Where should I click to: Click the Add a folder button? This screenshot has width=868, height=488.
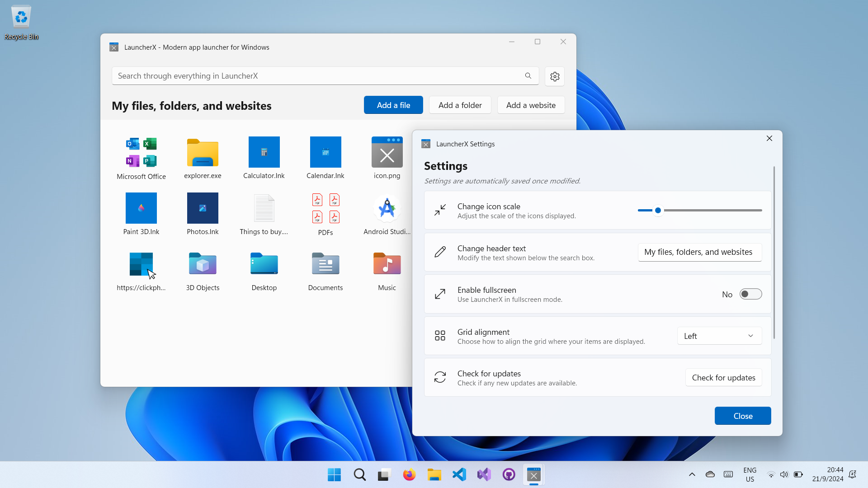pyautogui.click(x=460, y=105)
